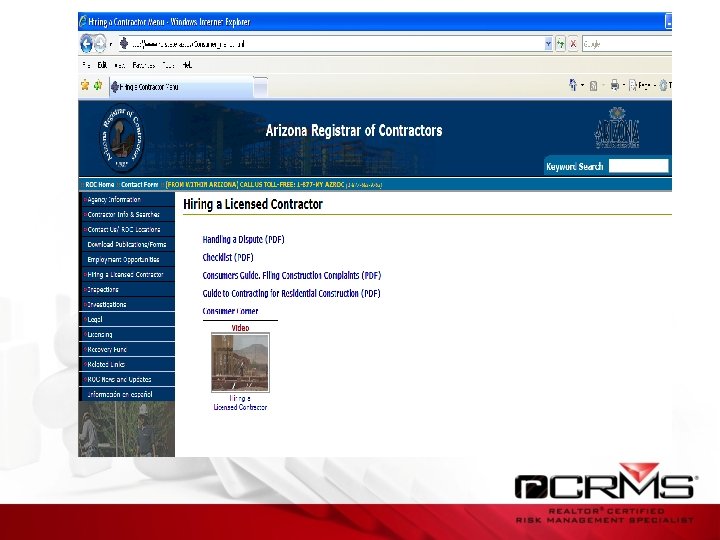Click the Consumer Corner link
720x540 pixels.
(231, 311)
